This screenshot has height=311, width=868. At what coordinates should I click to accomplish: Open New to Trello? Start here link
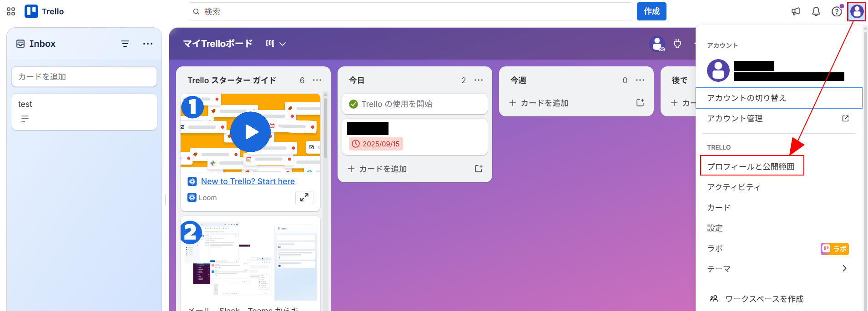[x=248, y=181]
